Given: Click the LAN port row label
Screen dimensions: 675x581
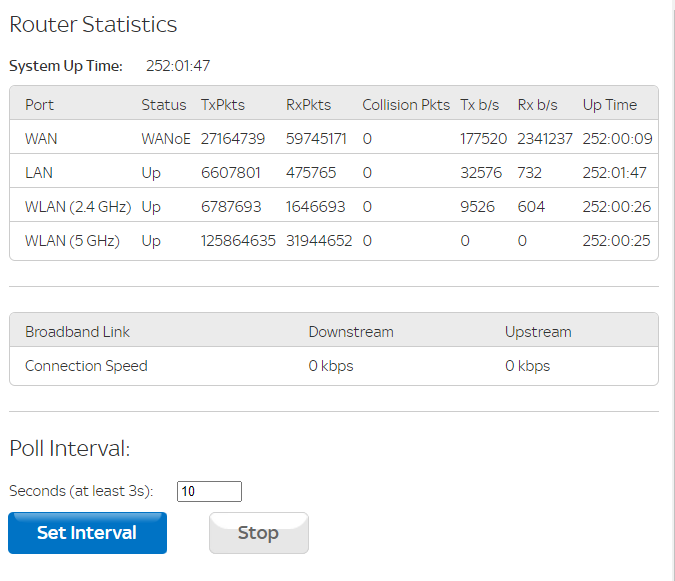Looking at the screenshot, I should (39, 172).
